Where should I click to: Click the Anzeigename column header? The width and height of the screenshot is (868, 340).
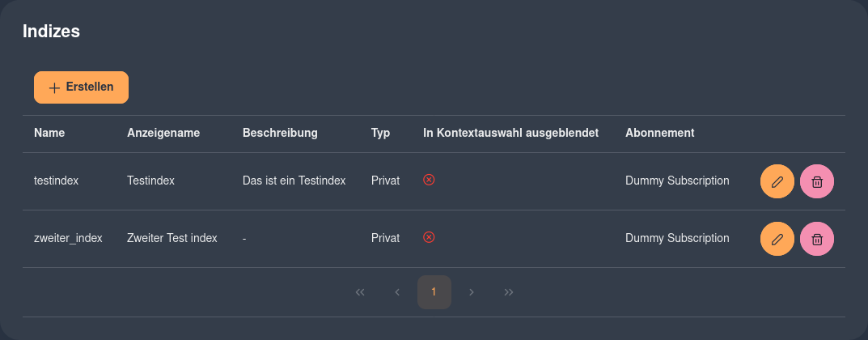pyautogui.click(x=163, y=133)
